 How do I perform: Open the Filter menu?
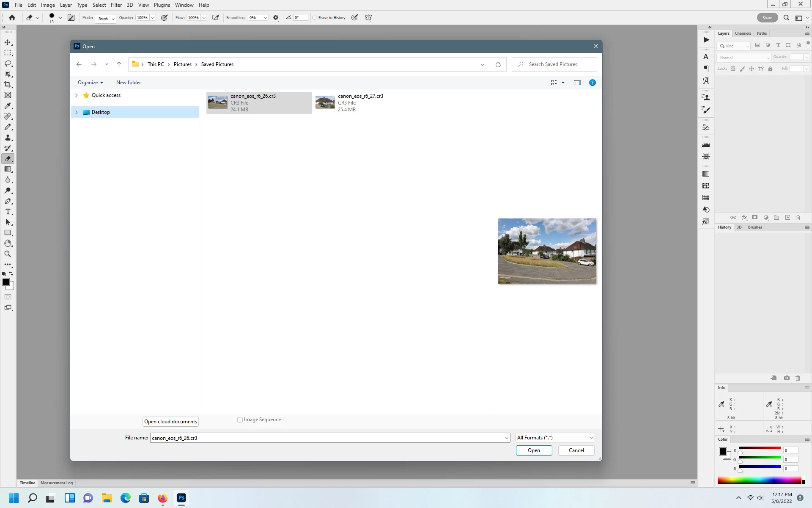tap(116, 5)
